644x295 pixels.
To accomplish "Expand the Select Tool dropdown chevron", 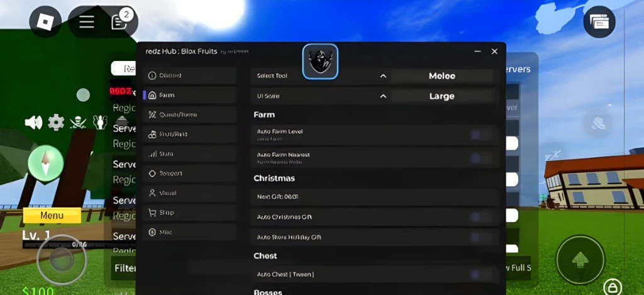I will pyautogui.click(x=383, y=76).
